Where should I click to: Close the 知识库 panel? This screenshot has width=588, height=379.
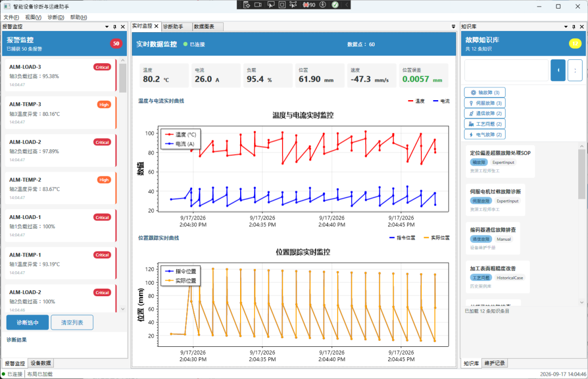(581, 27)
